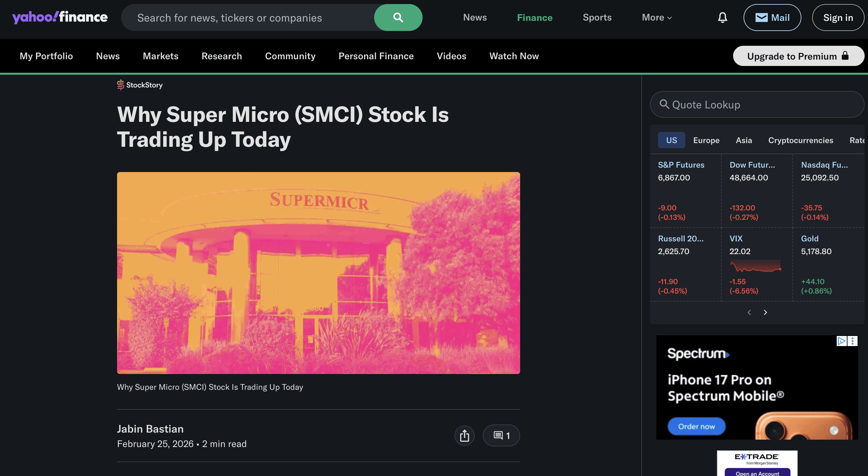Expand the More dropdown menu
868x476 pixels.
(657, 18)
